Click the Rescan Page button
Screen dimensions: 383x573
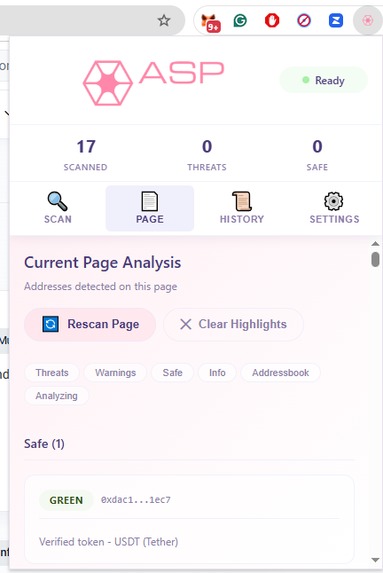(90, 325)
